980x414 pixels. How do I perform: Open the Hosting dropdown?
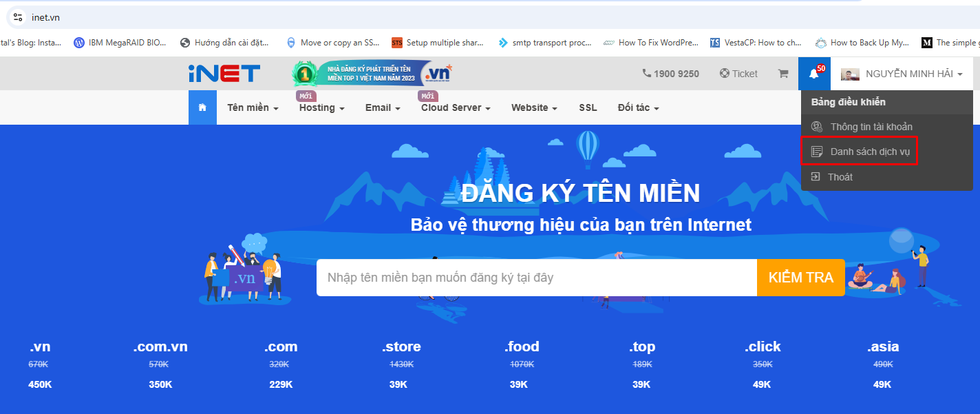321,107
